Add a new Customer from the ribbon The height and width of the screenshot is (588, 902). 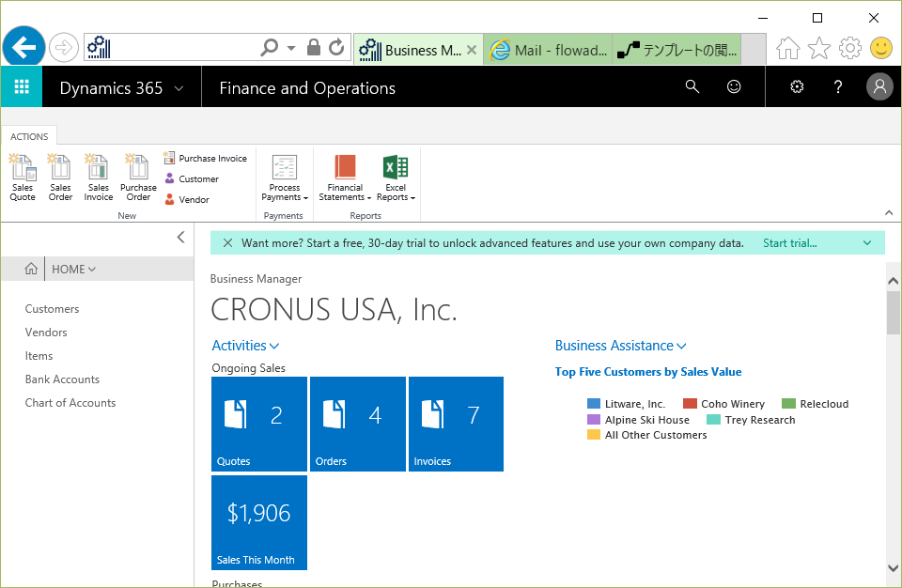[192, 178]
